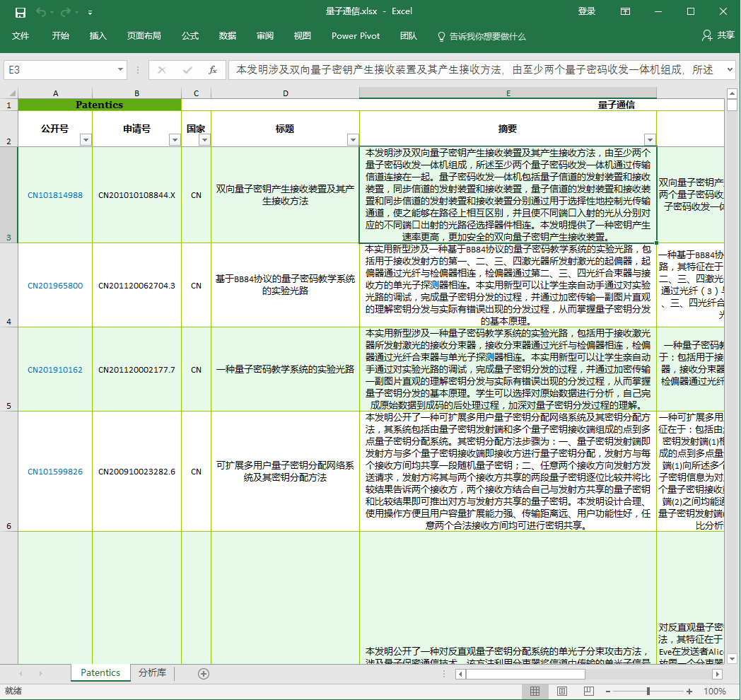
Task: Click the Select All corner triangle
Action: (10, 93)
